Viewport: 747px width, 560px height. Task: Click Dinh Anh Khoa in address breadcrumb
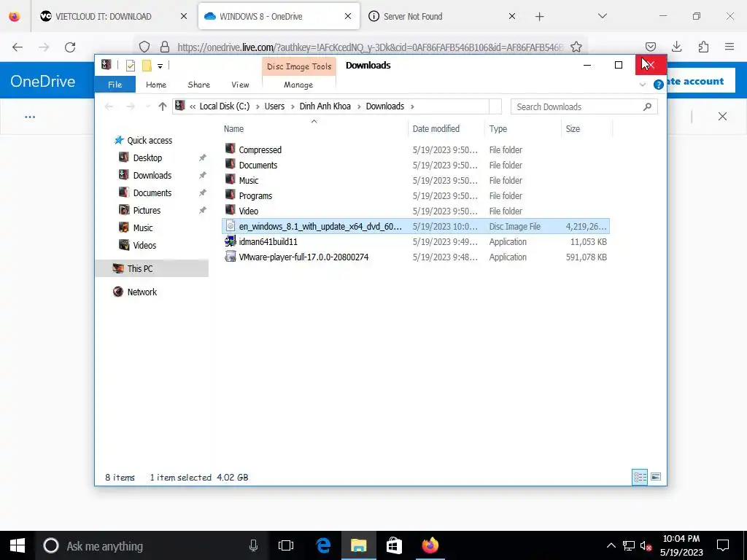[325, 106]
